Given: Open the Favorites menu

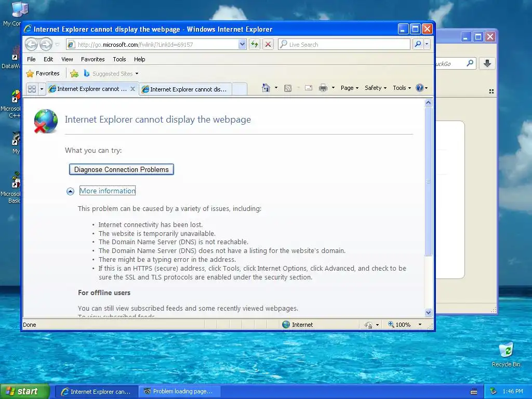Looking at the screenshot, I should click(x=92, y=59).
